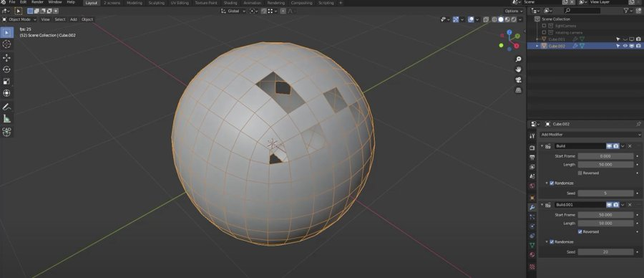Switch to the Sculpting workspace tab
Image resolution: width=644 pixels, height=278 pixels.
[156, 3]
